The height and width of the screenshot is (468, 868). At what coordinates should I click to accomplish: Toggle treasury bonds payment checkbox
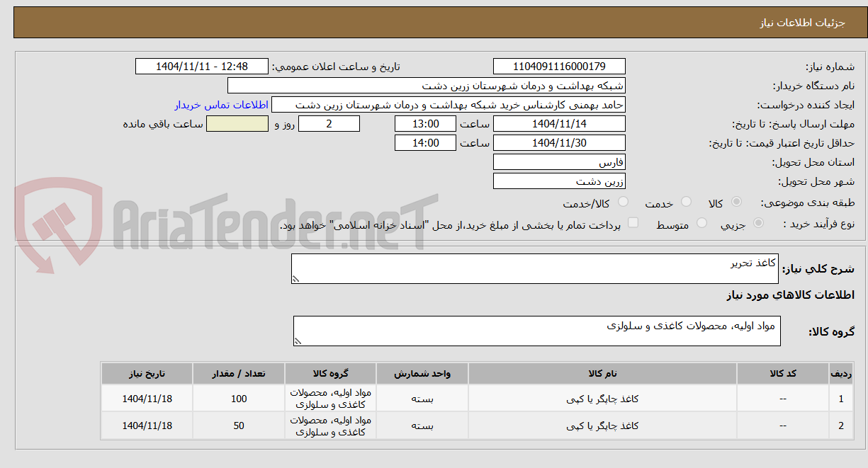point(633,223)
